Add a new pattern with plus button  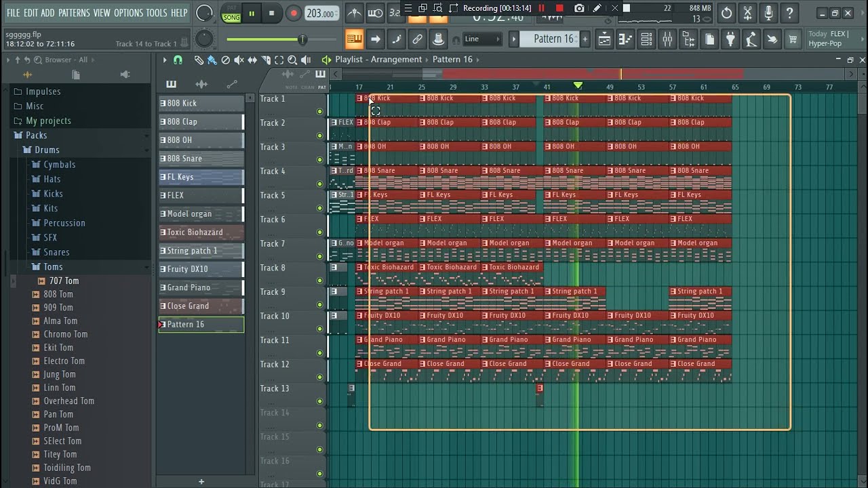(x=201, y=481)
